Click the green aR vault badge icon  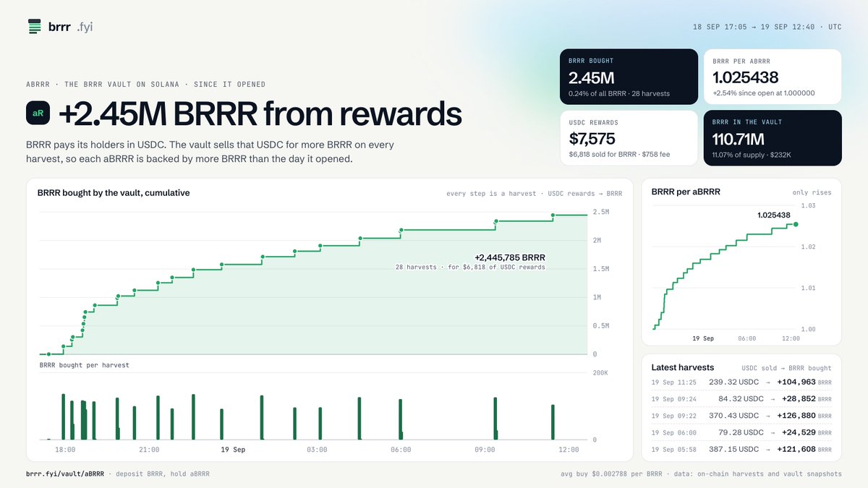tap(38, 114)
